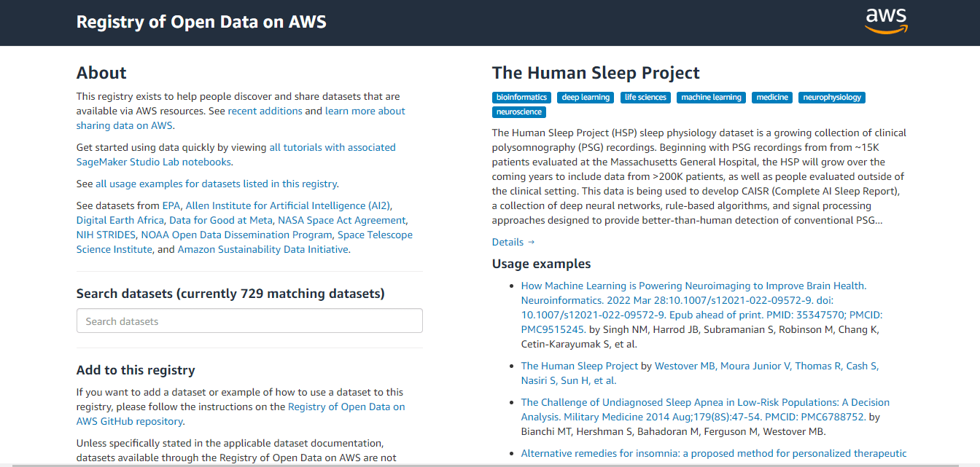Select the bioinformatics tag
Image resolution: width=980 pixels, height=467 pixels.
(x=521, y=97)
